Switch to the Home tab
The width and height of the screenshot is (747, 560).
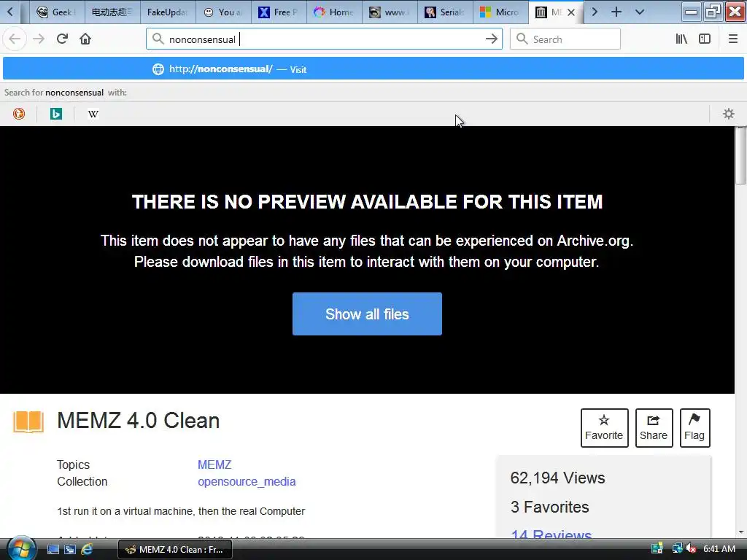334,12
